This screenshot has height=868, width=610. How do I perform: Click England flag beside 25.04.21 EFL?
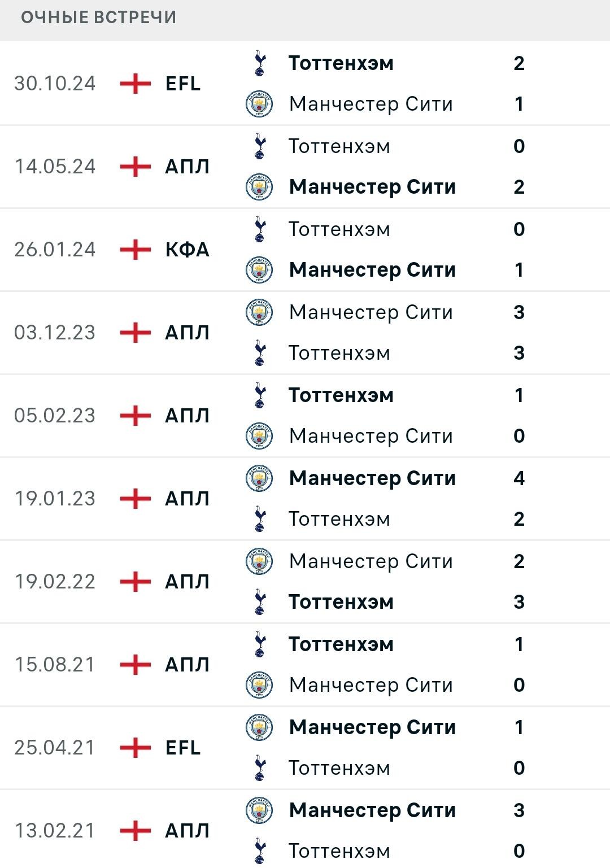click(x=136, y=748)
